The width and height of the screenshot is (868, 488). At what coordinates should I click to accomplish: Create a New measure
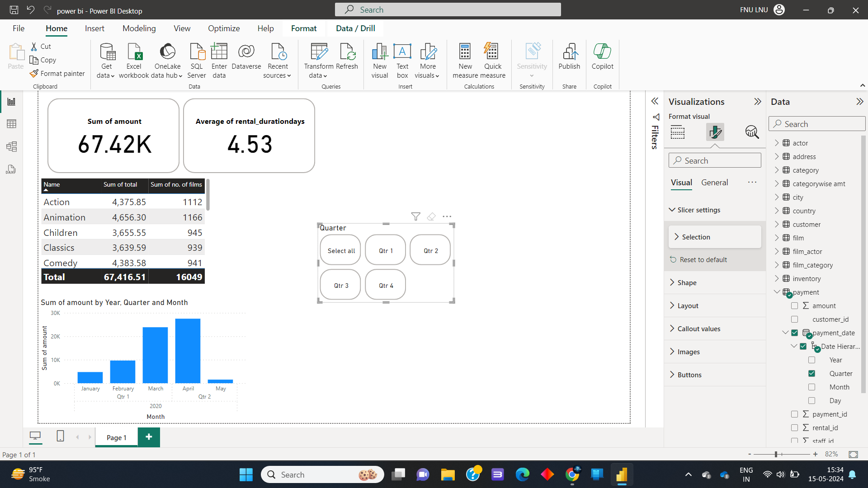coord(465,61)
